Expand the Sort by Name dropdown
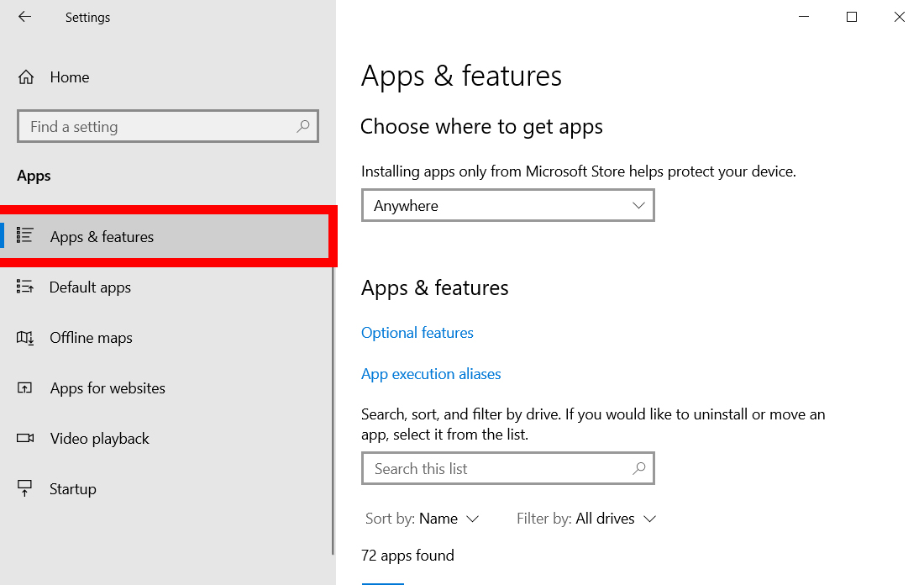This screenshot has width=924, height=585. 422,519
